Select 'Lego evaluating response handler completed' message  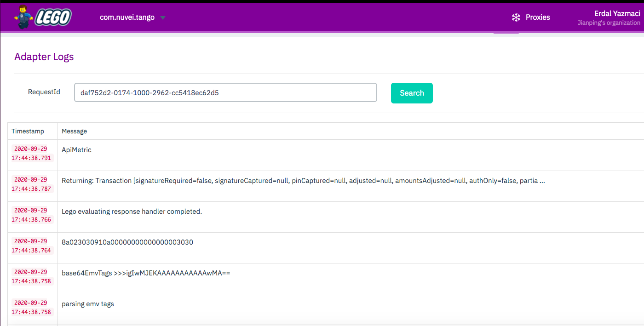pyautogui.click(x=132, y=212)
